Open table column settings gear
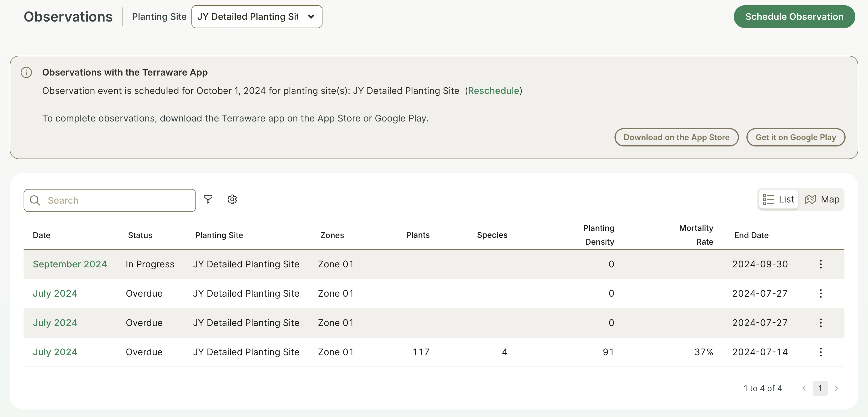Screen dimensions: 868x417 232,199
